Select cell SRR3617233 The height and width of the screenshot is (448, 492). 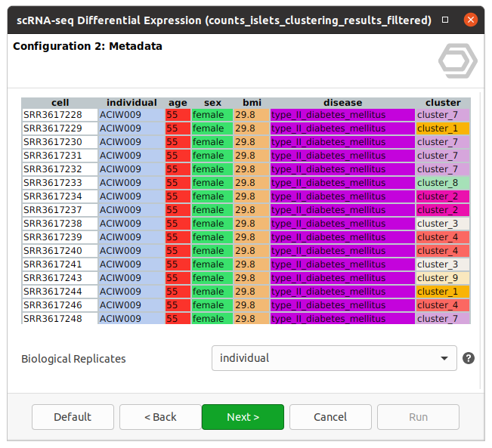[60, 183]
